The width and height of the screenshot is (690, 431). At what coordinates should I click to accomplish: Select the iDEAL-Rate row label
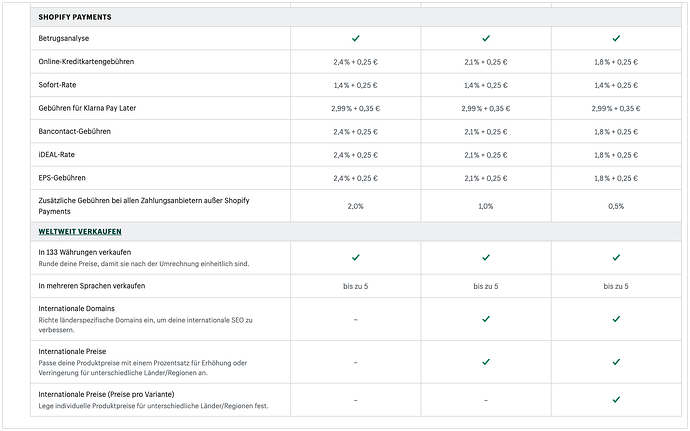[58, 155]
